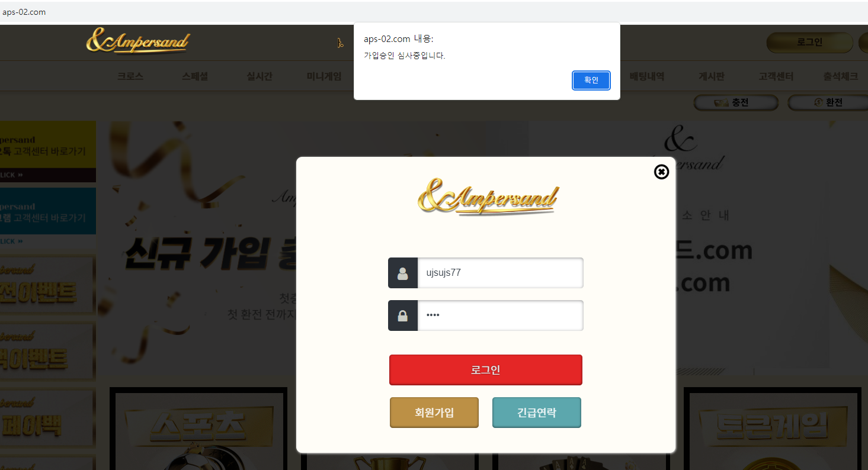The height and width of the screenshot is (470, 868).
Task: Visit 고객센터 in the top menu
Action: [x=776, y=76]
